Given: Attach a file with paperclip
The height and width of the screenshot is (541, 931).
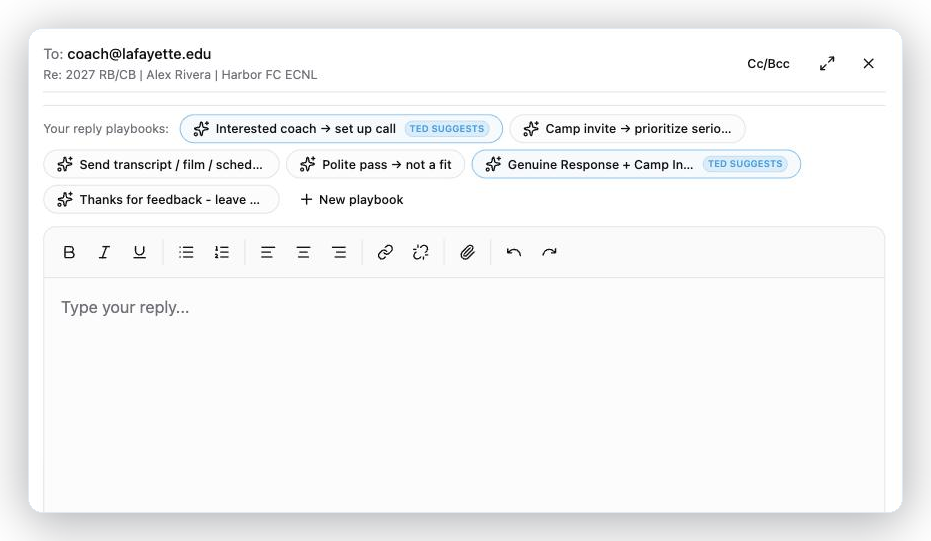Looking at the screenshot, I should 467,252.
